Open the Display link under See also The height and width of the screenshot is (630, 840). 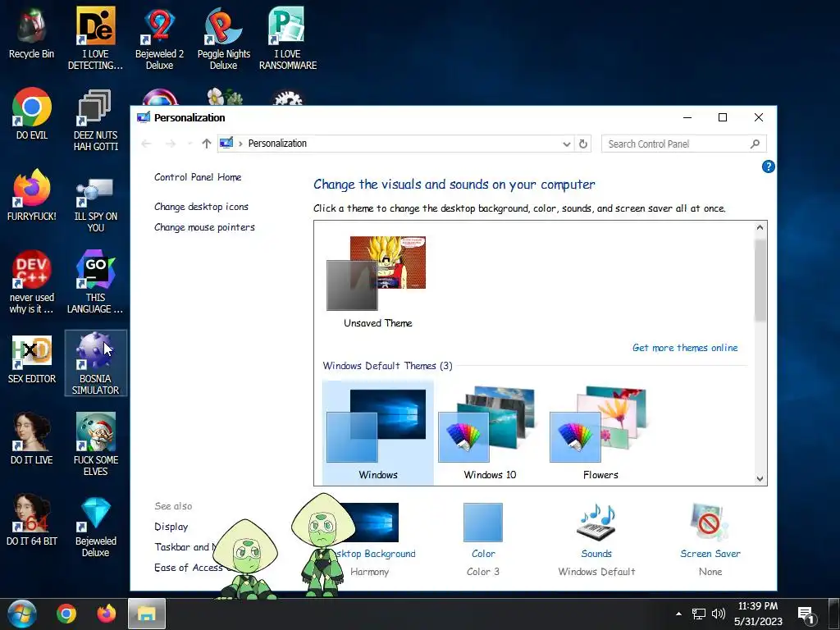coord(171,527)
